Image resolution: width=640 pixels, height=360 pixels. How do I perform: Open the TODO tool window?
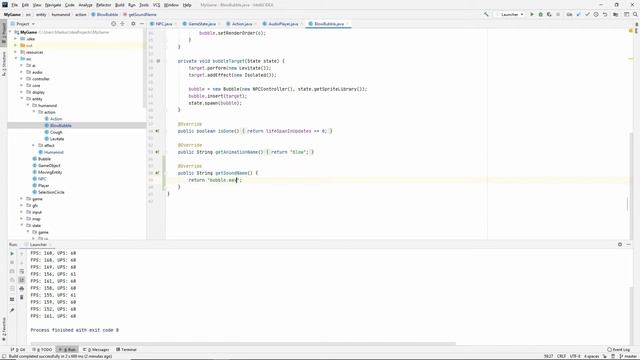(42, 350)
